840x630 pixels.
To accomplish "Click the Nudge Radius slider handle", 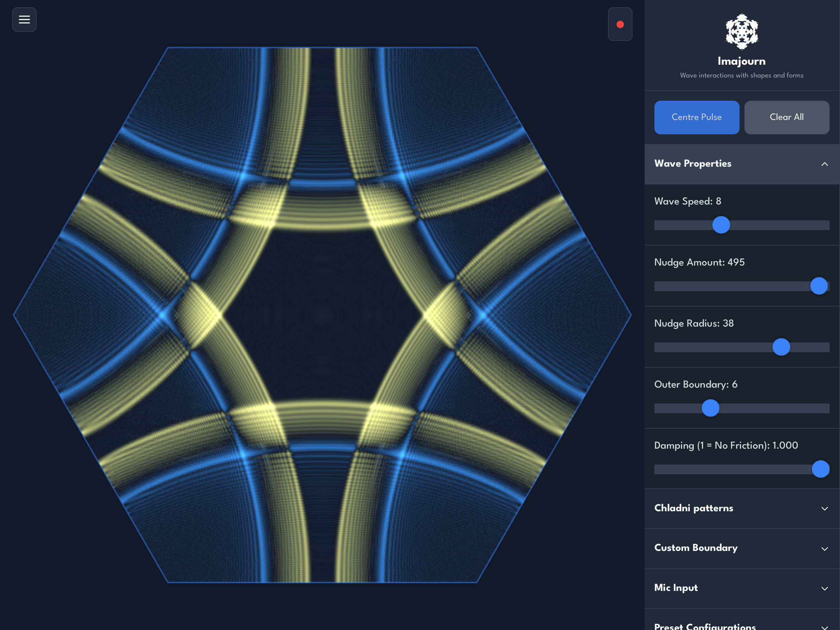I will pos(781,347).
